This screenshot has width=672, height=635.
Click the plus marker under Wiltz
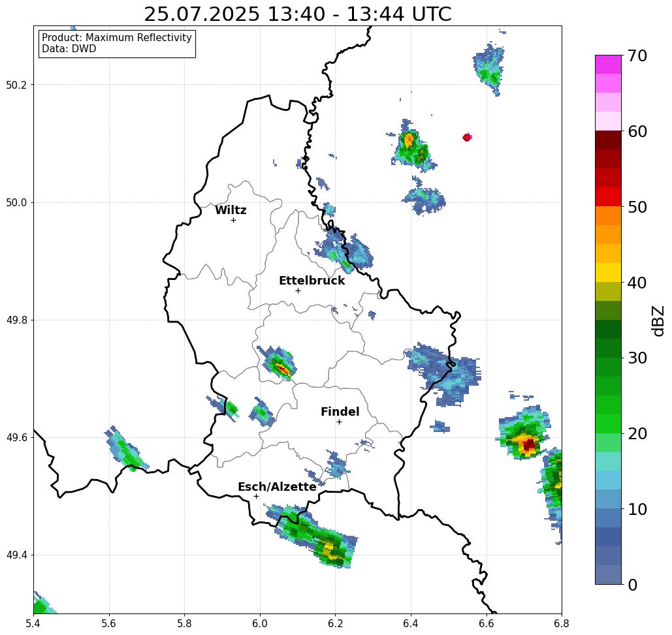click(234, 220)
